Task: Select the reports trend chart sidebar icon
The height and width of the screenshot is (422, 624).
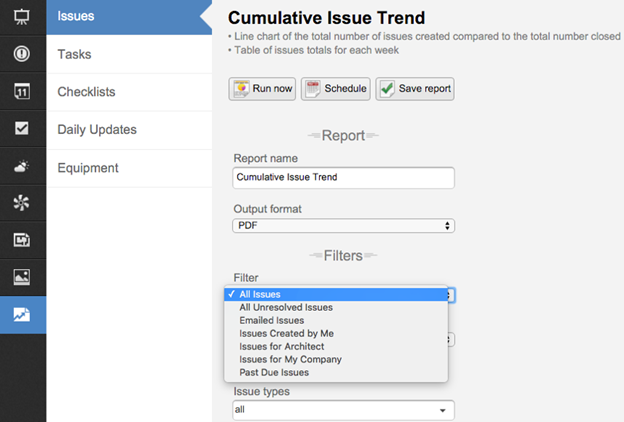Action: click(x=22, y=314)
